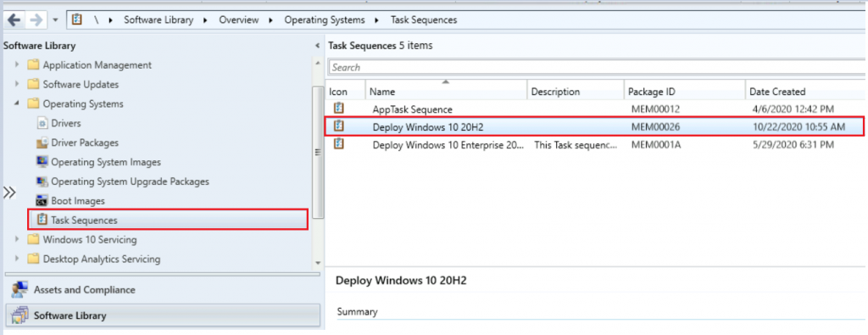Open the Assets and Compliance workspace
The image size is (868, 335).
click(x=162, y=289)
